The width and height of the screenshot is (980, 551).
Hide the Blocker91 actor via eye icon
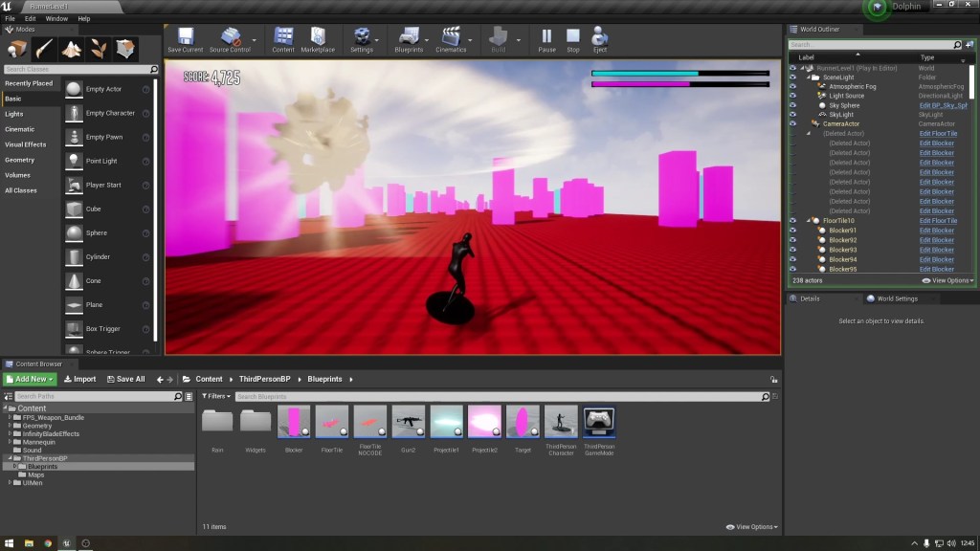tap(792, 231)
